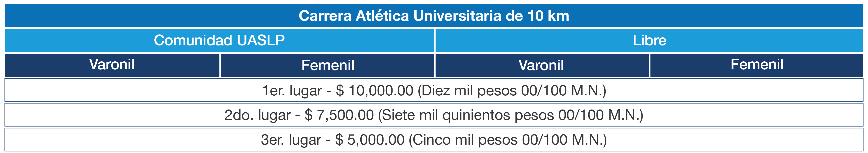The image size is (868, 153).
Task: Click the 2do. lugar label text
Action: click(x=257, y=115)
